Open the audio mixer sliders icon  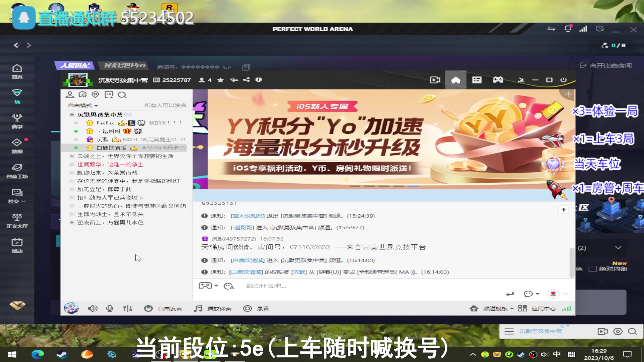(x=127, y=308)
